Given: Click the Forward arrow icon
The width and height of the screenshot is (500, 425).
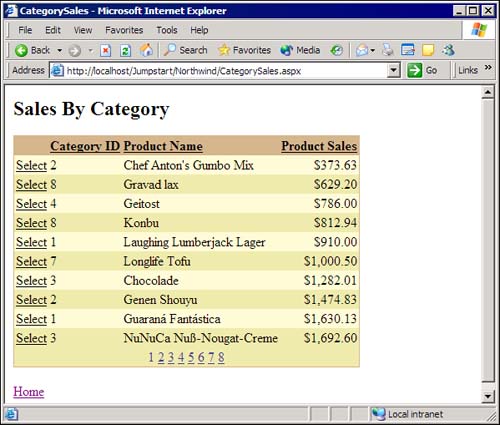Looking at the screenshot, I should pyautogui.click(x=74, y=51).
